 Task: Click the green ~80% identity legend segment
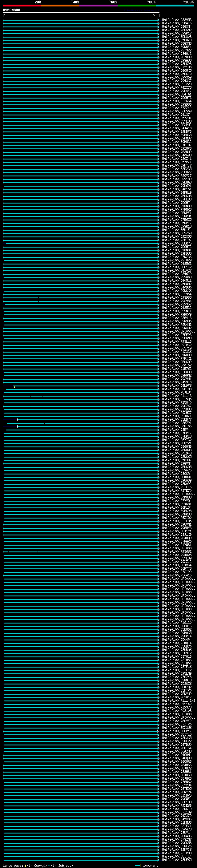point(137,6)
